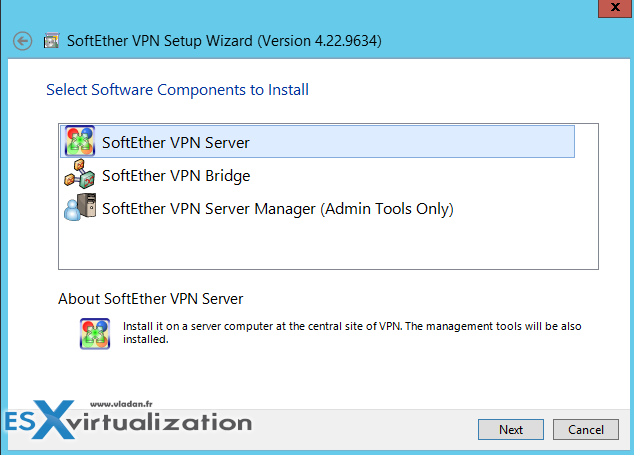Click the setup wizard title bar icon
The height and width of the screenshot is (455, 634).
click(x=51, y=40)
